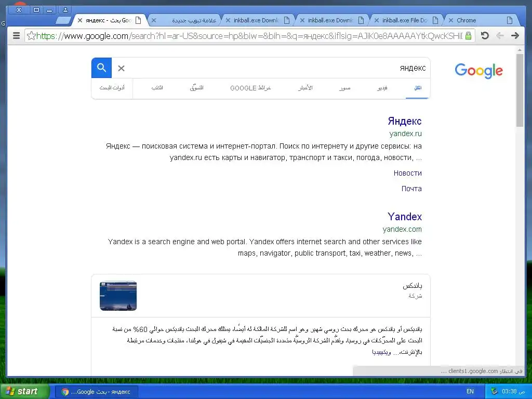Viewport: 532px width, 399px height.
Task: Close the яндекс Google search tab
Action: [x=79, y=20]
